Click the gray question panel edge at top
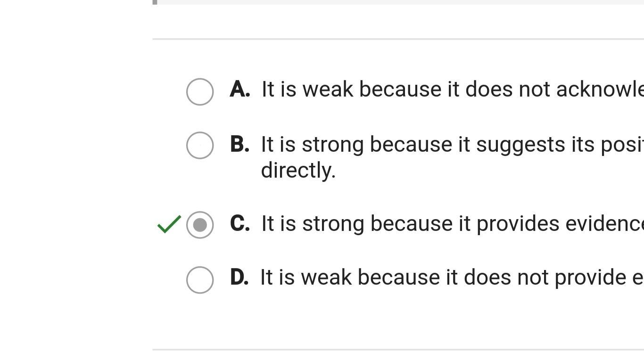The width and height of the screenshot is (644, 362). 398,2
